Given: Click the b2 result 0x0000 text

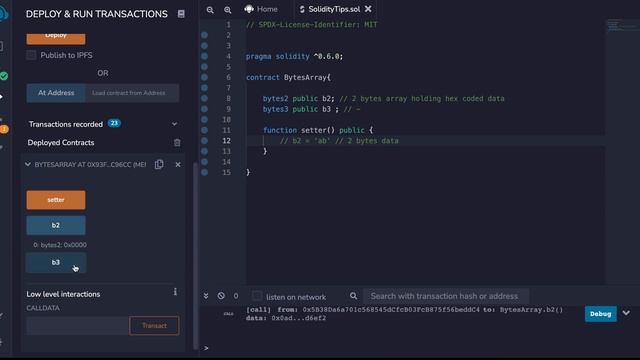Looking at the screenshot, I should point(60,245).
